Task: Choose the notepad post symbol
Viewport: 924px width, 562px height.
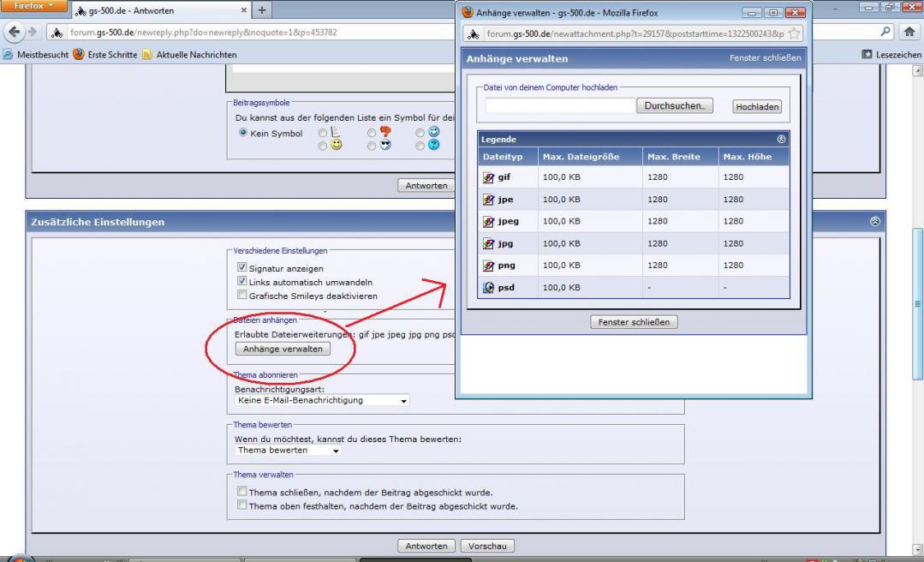Action: pos(322,133)
